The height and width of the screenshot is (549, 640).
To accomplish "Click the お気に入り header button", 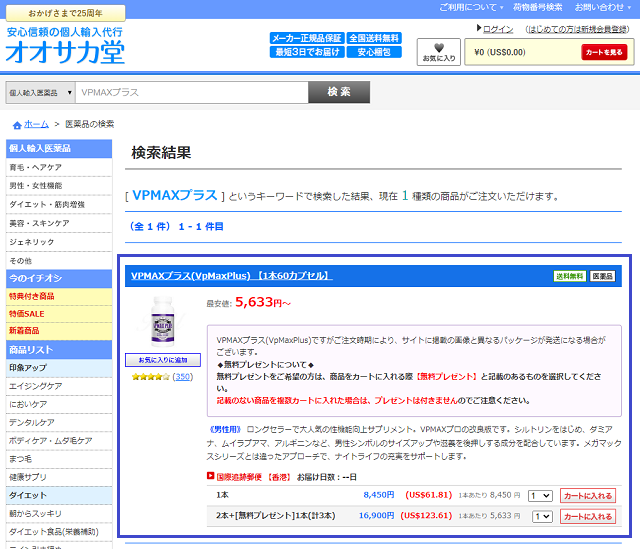I will pos(439,52).
